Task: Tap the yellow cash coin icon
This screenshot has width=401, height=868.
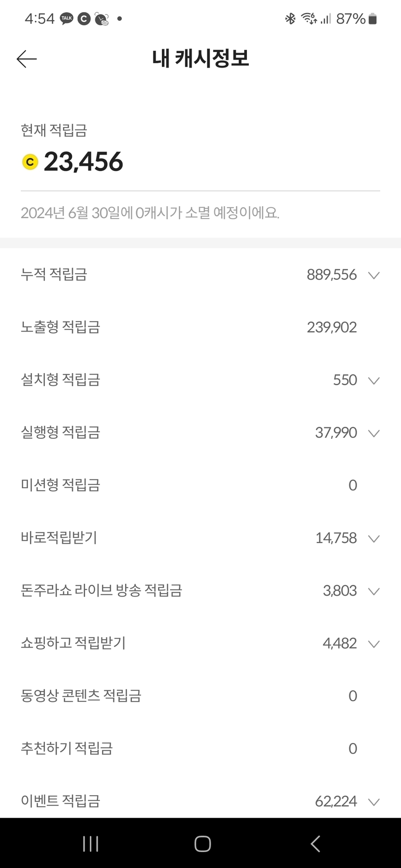Action: point(30,162)
